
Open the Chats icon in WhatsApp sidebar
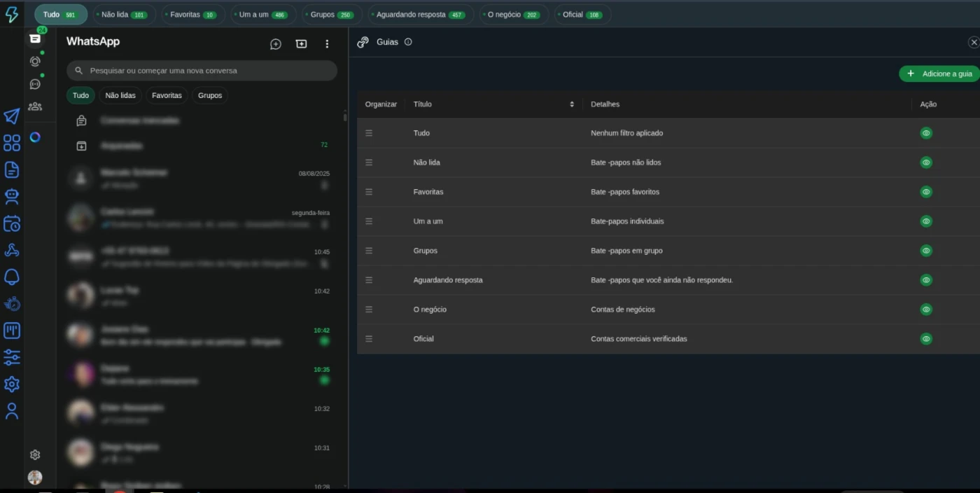[x=35, y=39]
